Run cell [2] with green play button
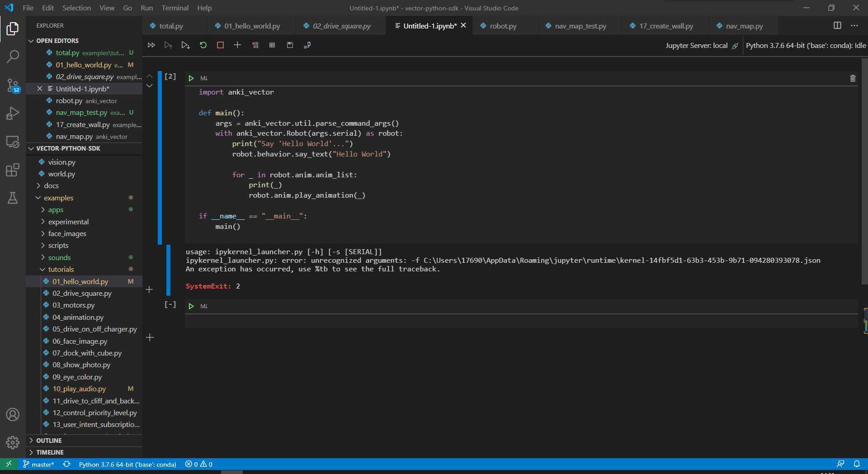This screenshot has height=474, width=868. (191, 78)
